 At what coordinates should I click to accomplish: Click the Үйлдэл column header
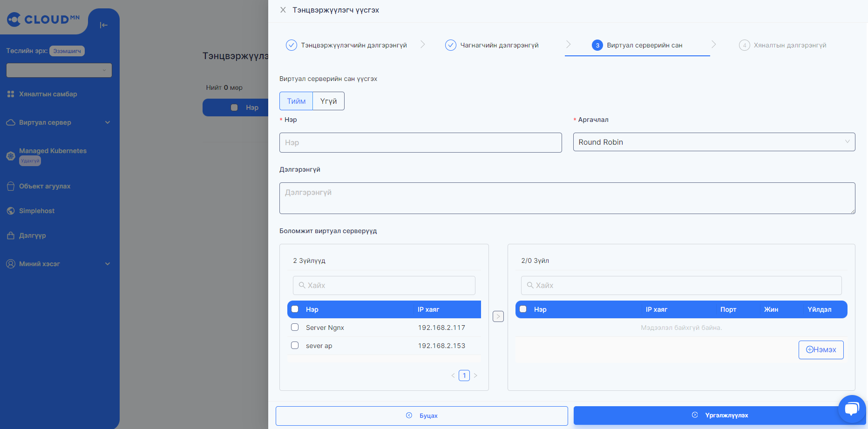[x=820, y=309]
